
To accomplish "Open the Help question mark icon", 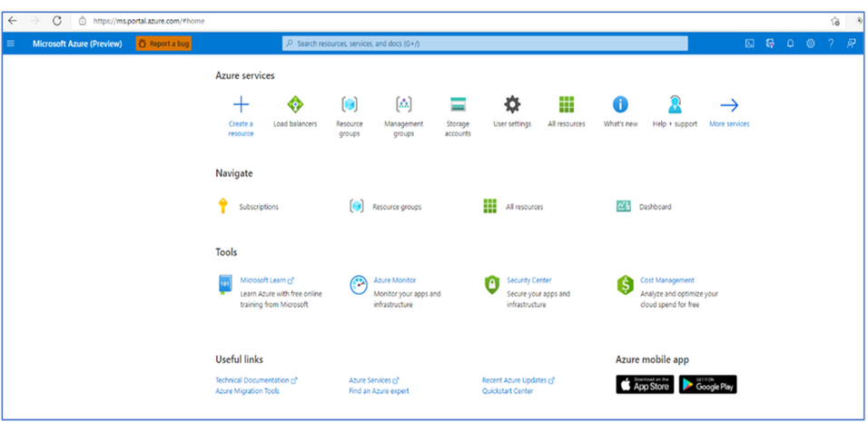I will [831, 44].
